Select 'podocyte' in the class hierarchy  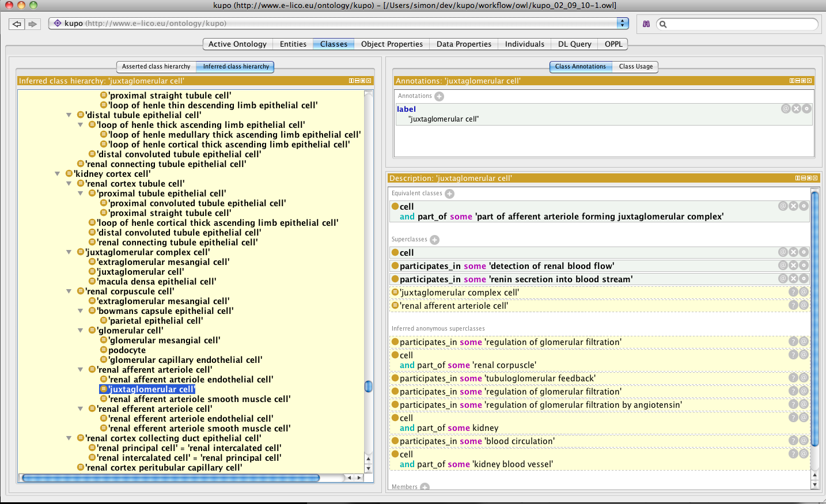[x=127, y=350]
